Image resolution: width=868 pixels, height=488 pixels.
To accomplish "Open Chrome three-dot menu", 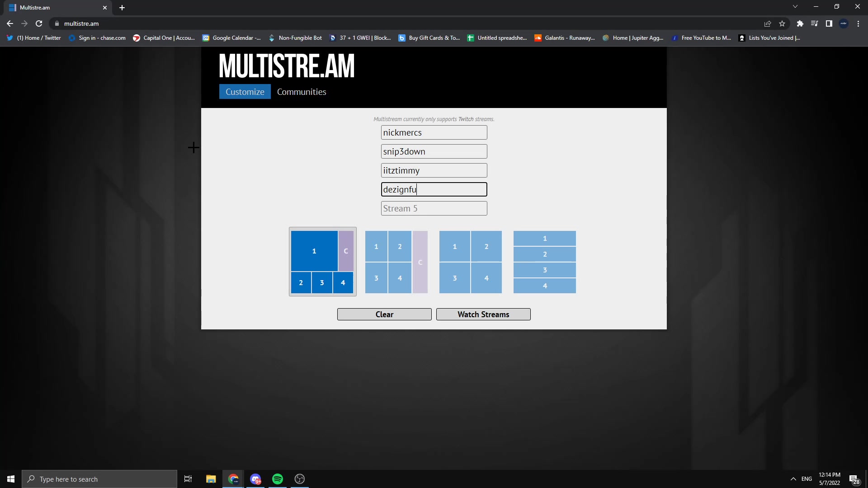I will (x=858, y=23).
